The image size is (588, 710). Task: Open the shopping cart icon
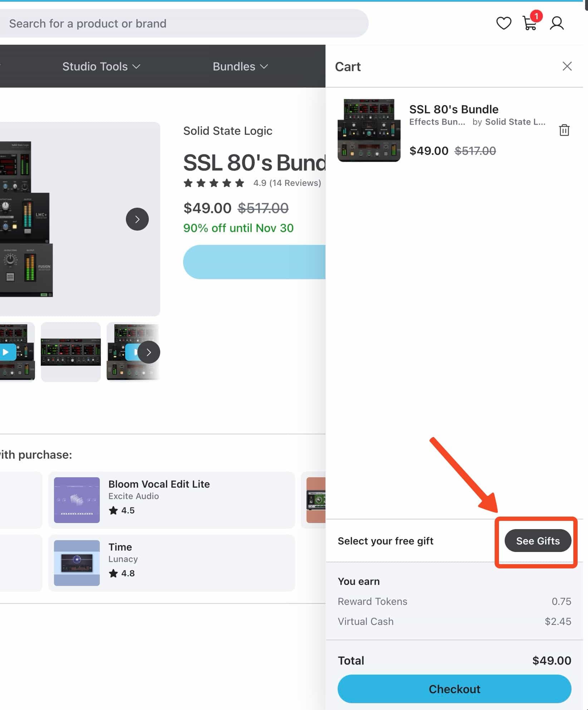coord(530,24)
